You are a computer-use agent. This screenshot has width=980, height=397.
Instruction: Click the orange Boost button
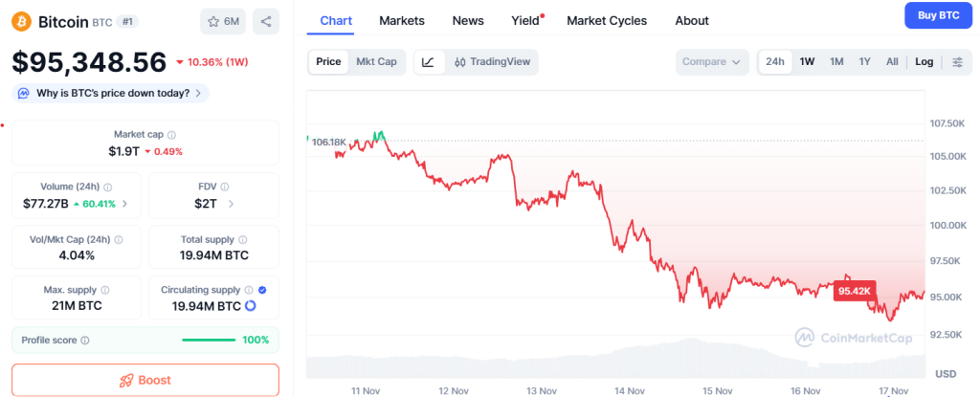145,380
